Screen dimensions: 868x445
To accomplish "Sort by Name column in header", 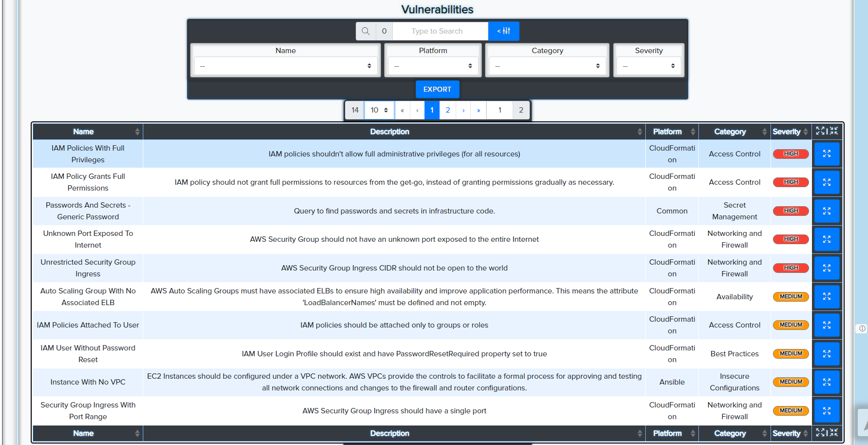I will point(88,132).
